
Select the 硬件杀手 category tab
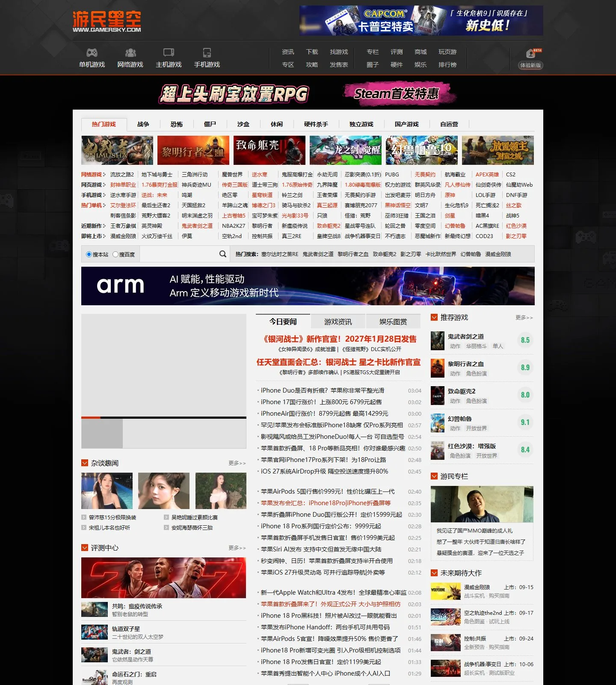[316, 124]
